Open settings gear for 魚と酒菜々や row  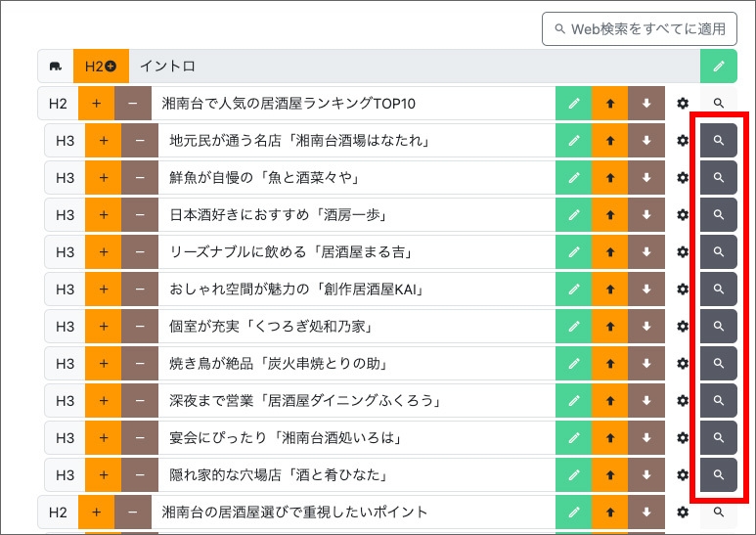tap(683, 178)
